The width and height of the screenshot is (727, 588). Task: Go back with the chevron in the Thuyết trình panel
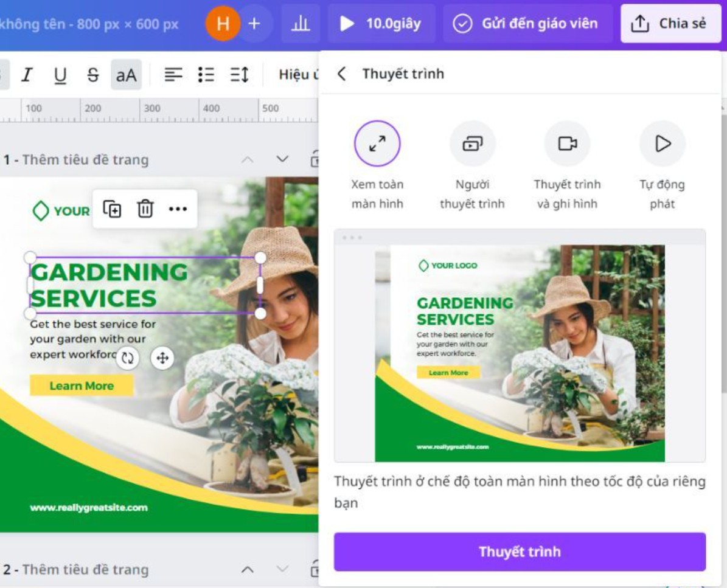[343, 73]
